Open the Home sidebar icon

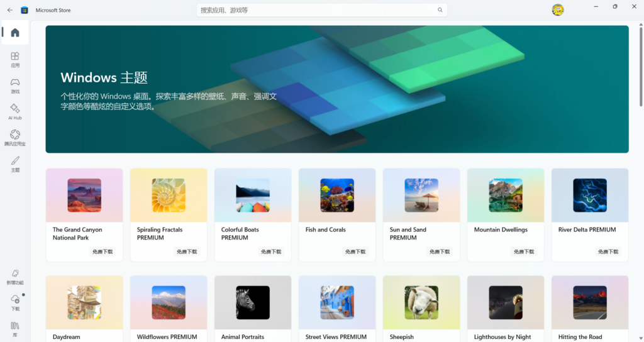pyautogui.click(x=15, y=33)
